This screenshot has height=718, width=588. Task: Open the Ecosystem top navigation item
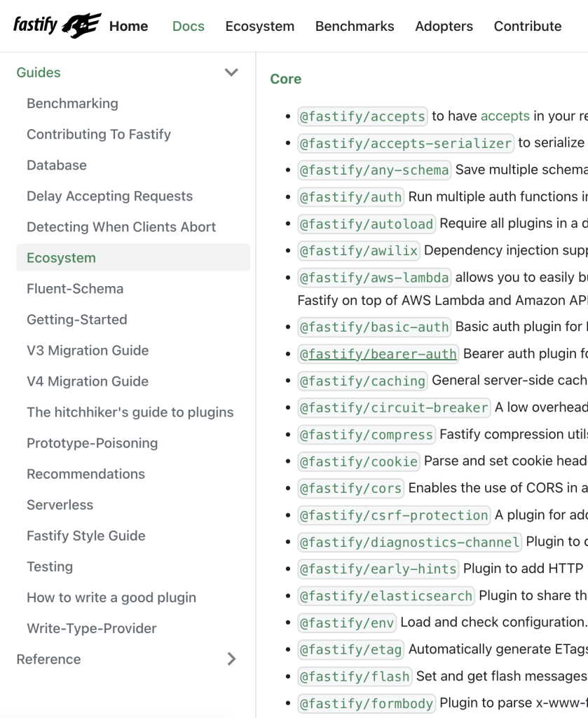click(259, 26)
